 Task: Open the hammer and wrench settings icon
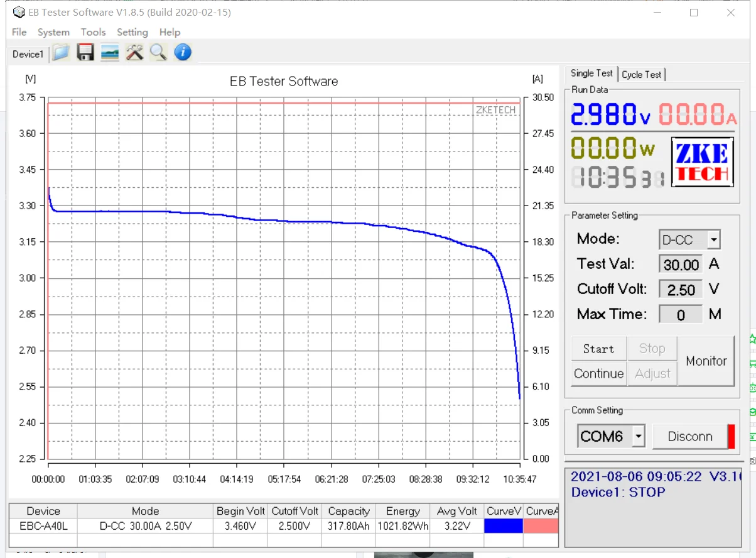[x=134, y=53]
